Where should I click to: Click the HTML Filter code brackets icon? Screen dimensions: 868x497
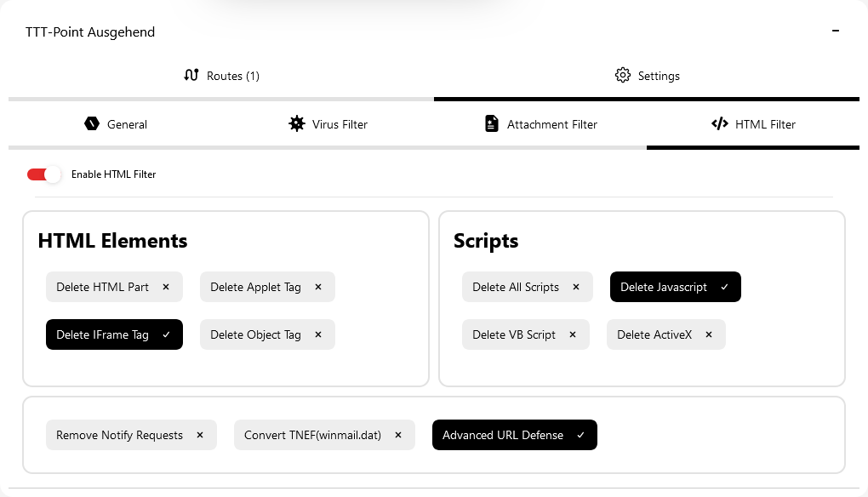[719, 124]
